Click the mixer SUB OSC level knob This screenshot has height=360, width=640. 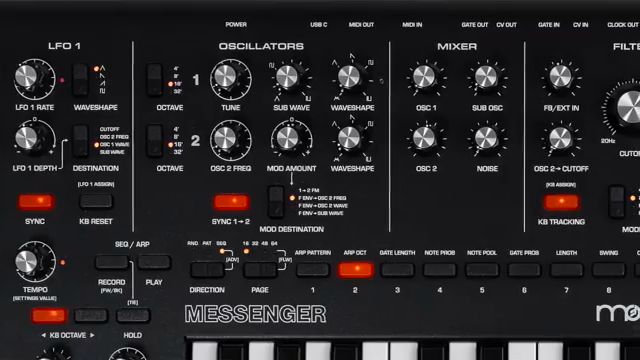[487, 78]
